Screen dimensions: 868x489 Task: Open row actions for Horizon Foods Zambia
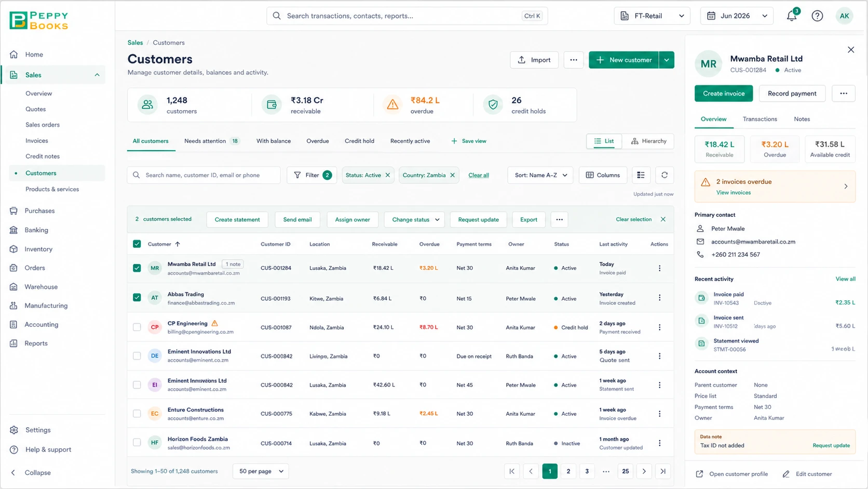pos(660,443)
